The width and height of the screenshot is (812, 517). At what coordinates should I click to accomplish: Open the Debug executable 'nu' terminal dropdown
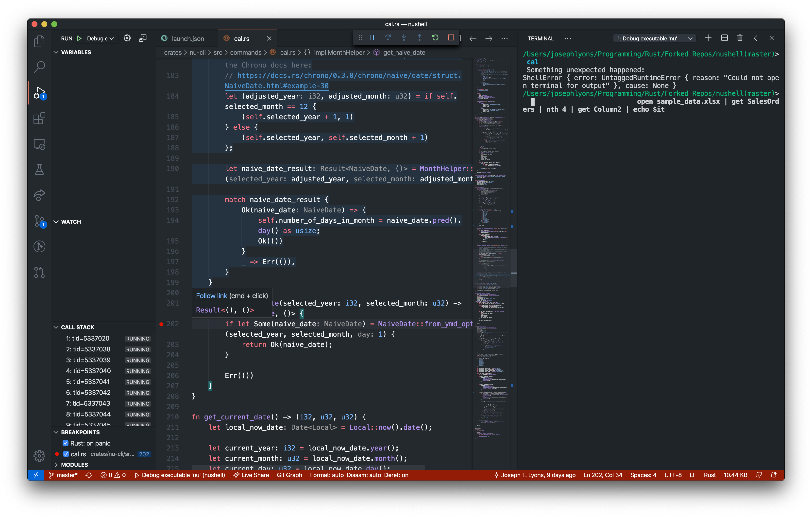pos(654,38)
